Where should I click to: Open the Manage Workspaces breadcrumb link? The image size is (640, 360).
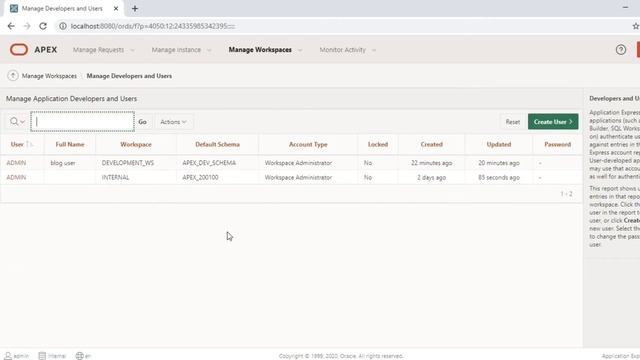(x=49, y=76)
